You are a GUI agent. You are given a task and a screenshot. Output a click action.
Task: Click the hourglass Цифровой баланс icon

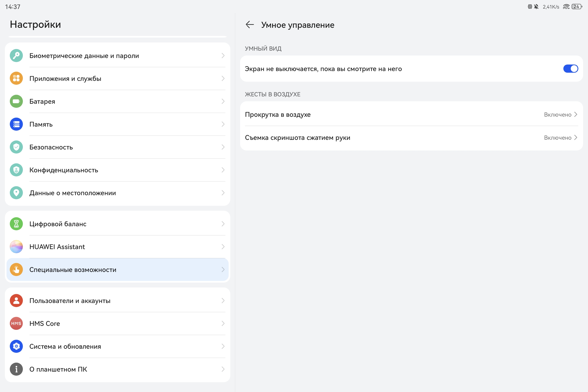[16, 224]
